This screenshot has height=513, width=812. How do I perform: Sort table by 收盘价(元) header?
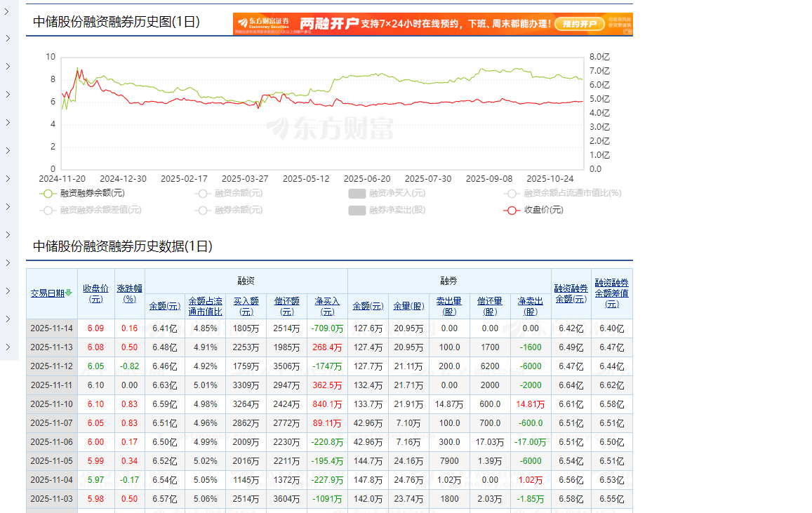click(96, 293)
